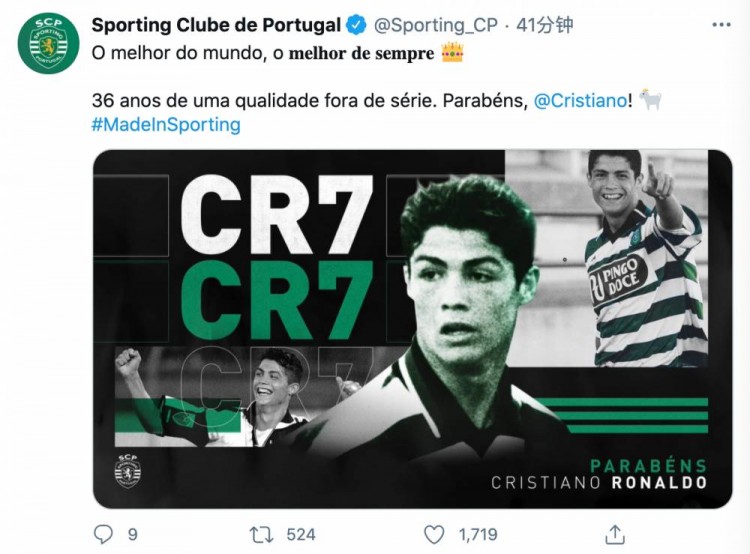This screenshot has height=554, width=750.
Task: Click the 524 retweet count
Action: [301, 534]
